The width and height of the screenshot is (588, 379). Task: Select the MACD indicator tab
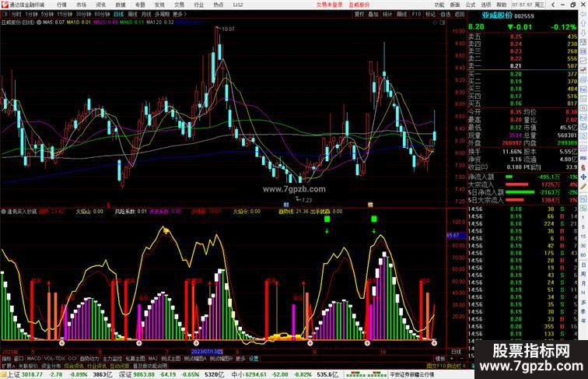(x=33, y=359)
